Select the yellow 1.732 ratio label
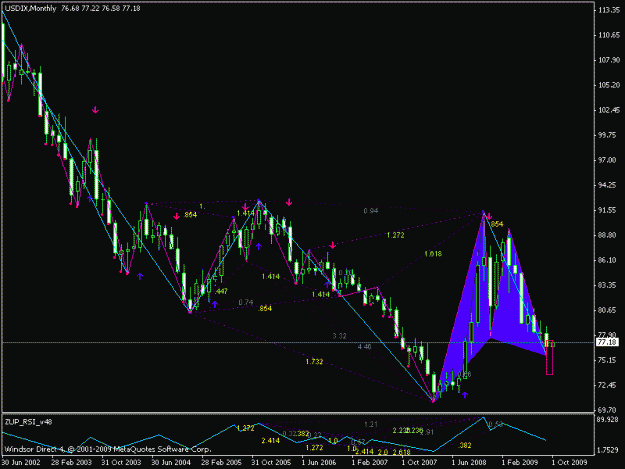The height and width of the screenshot is (469, 625). [x=314, y=361]
